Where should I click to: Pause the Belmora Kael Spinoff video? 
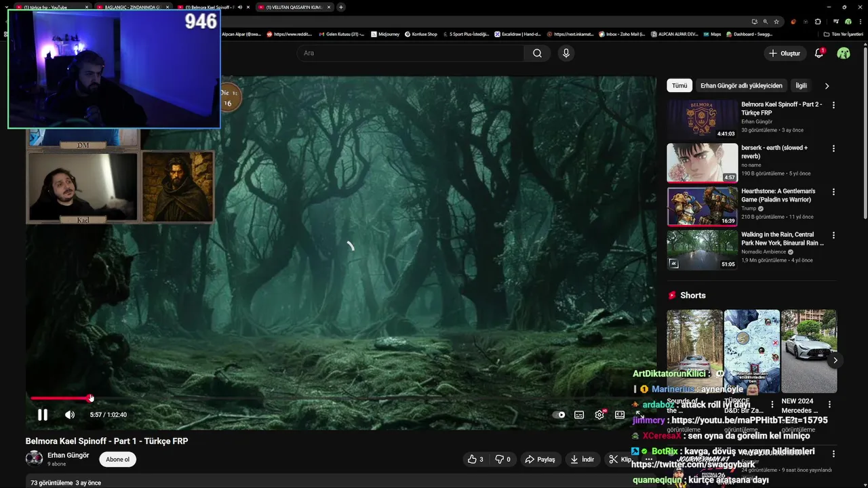point(42,415)
